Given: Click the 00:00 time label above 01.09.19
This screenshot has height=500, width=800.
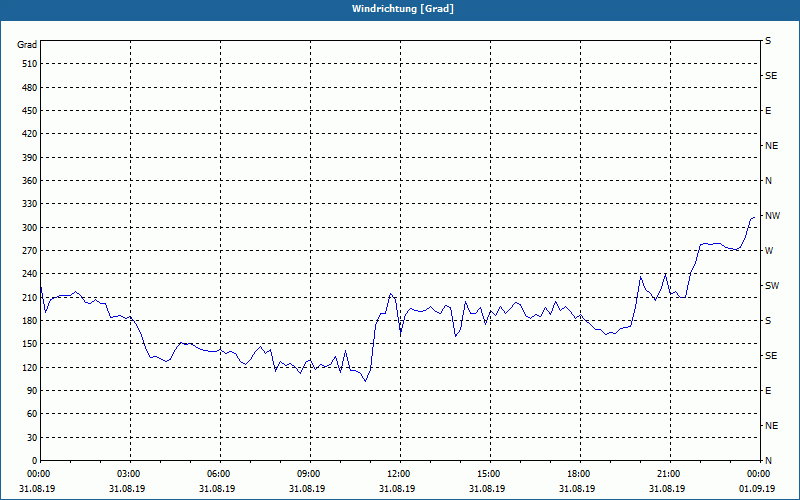Looking at the screenshot, I should click(757, 474).
